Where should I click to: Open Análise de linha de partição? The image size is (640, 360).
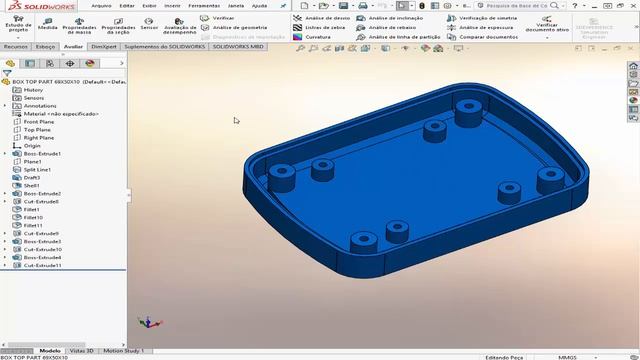(x=398, y=37)
